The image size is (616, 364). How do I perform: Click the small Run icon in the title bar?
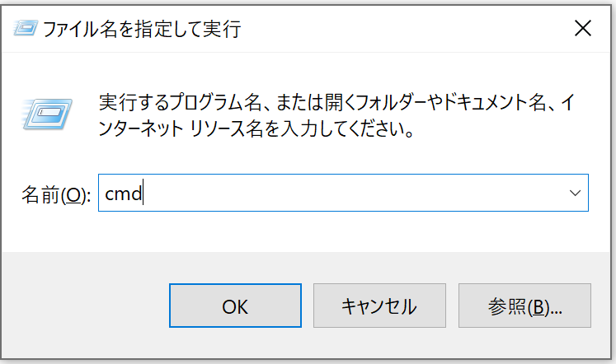pos(25,28)
